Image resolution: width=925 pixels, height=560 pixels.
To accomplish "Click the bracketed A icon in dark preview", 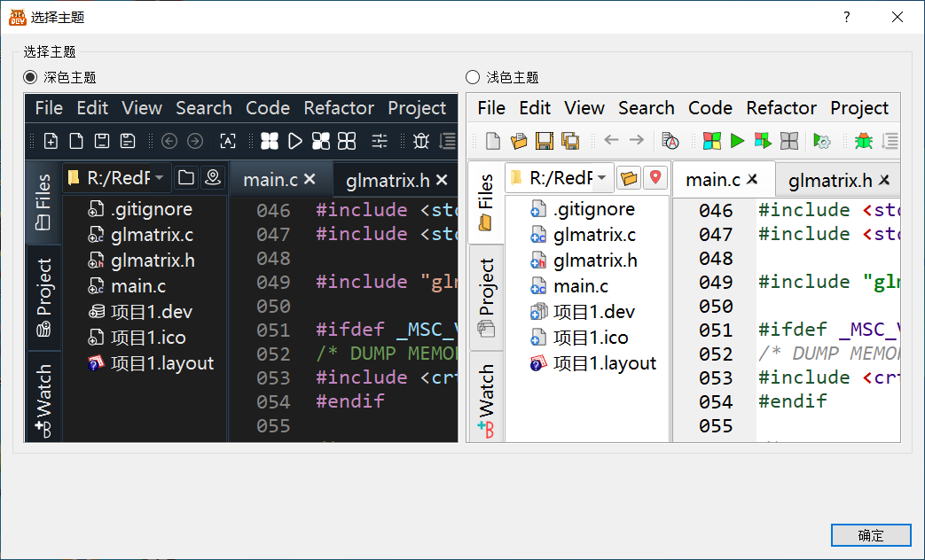I will 228,141.
